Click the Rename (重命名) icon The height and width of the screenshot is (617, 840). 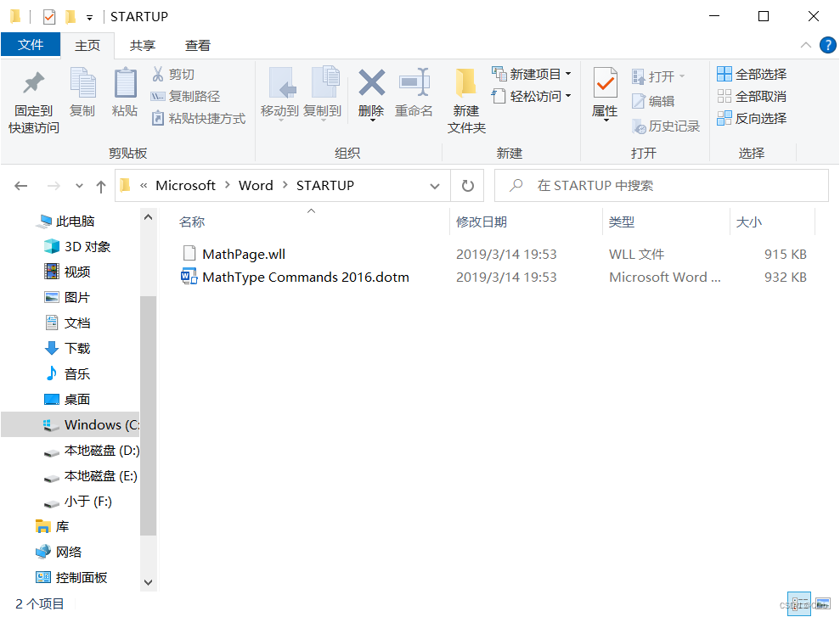(x=414, y=82)
